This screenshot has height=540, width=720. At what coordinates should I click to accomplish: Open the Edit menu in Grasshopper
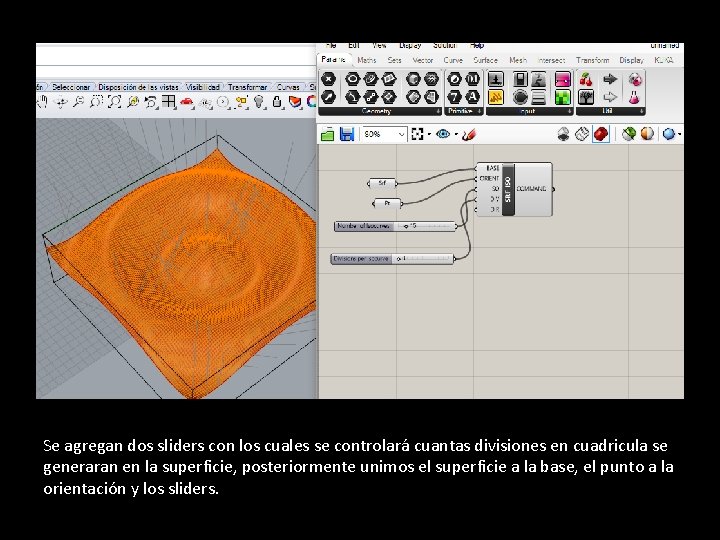point(354,45)
